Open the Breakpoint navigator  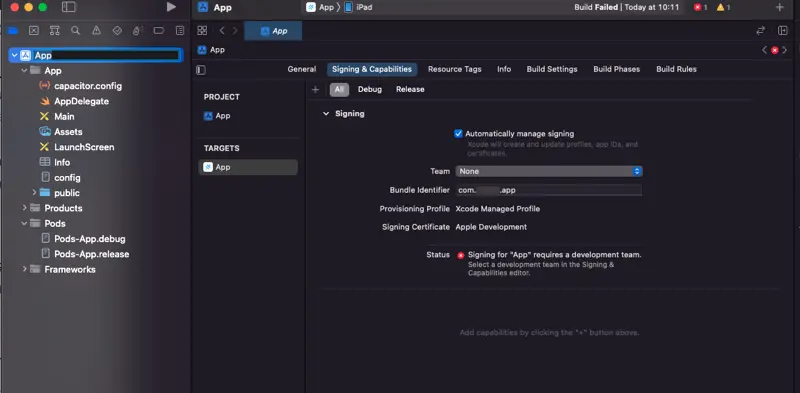click(x=159, y=31)
